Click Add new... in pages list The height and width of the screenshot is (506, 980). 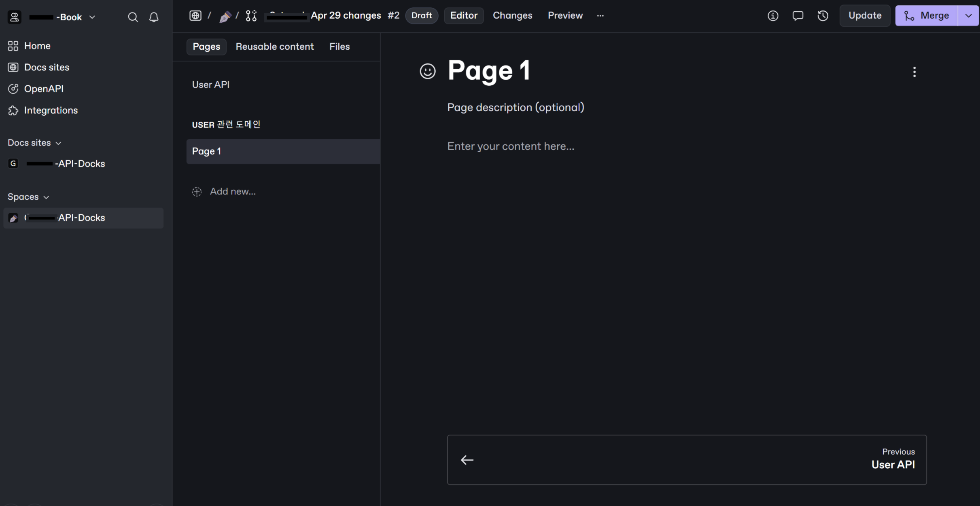click(x=232, y=191)
